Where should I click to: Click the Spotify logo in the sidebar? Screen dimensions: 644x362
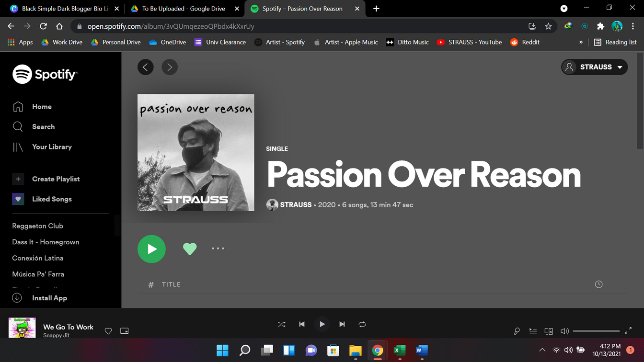click(x=45, y=74)
